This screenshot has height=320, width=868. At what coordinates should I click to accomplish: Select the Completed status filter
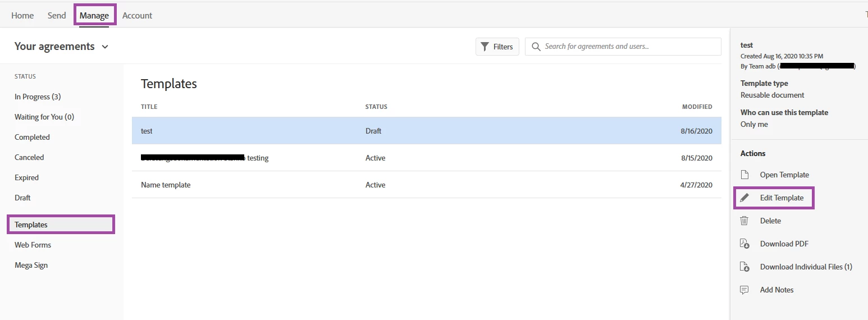(x=32, y=137)
